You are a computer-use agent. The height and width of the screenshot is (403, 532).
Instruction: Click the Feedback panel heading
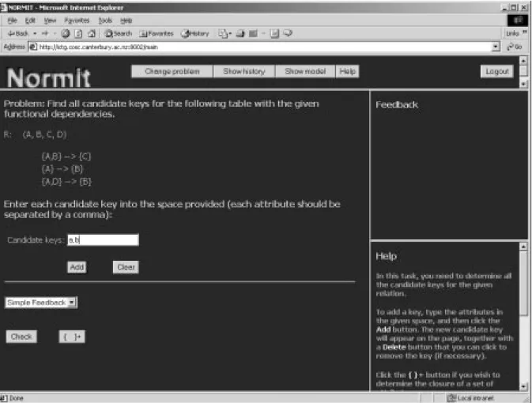[x=397, y=105]
